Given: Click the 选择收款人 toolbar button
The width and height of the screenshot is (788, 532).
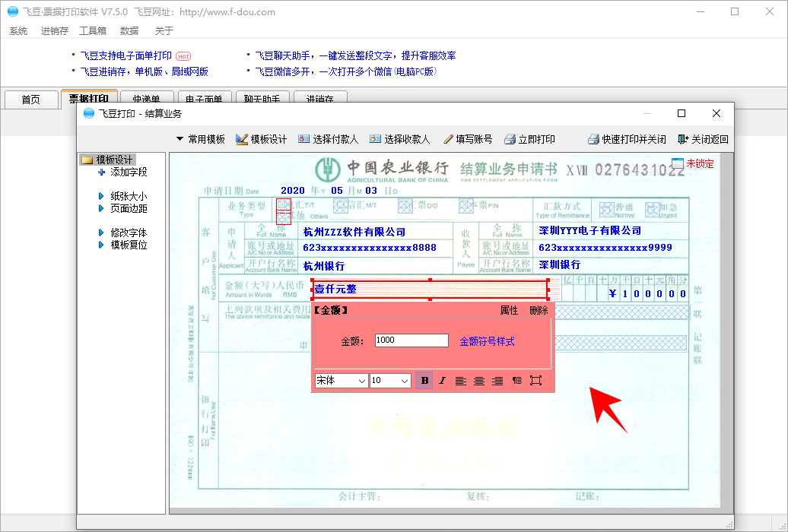Looking at the screenshot, I should click(x=399, y=139).
